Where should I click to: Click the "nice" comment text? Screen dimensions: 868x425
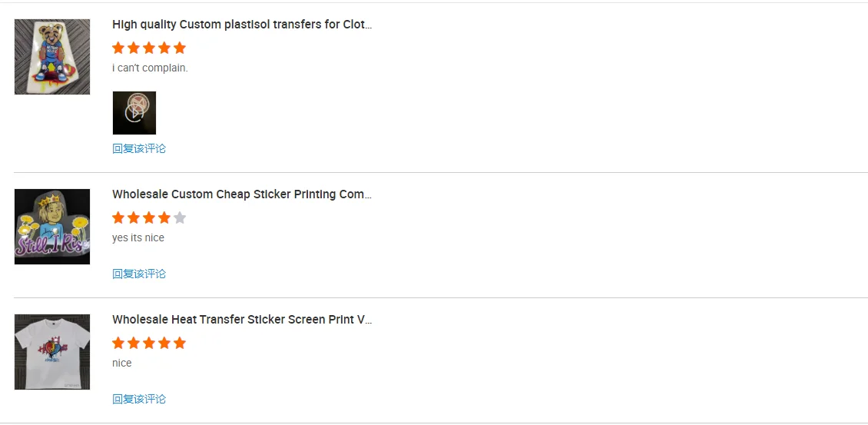pos(122,363)
